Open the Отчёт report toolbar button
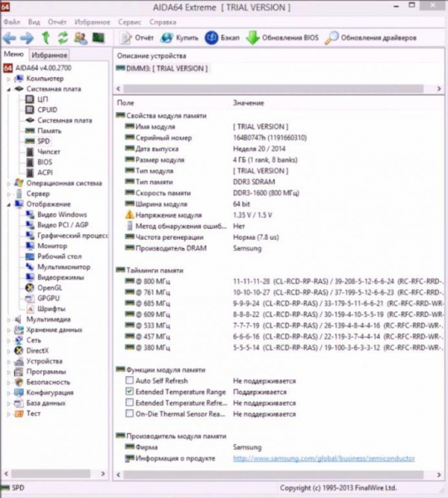This screenshot has height=498, width=448. 137,38
